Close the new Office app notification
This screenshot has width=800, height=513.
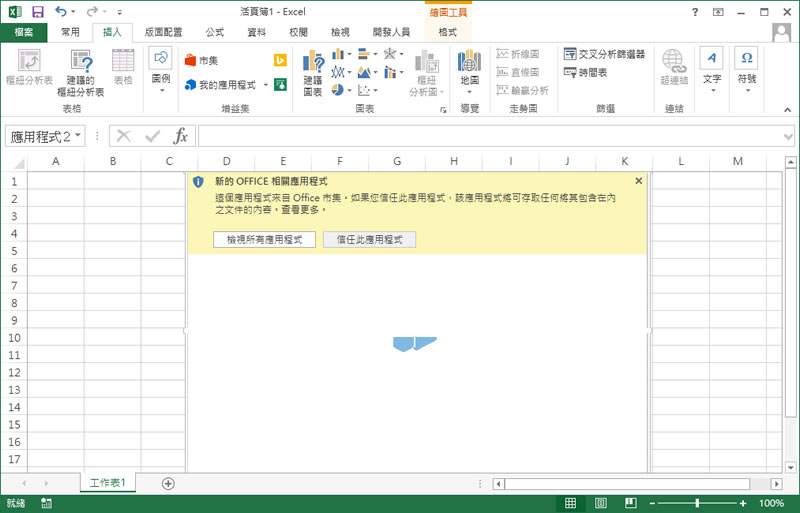point(638,181)
